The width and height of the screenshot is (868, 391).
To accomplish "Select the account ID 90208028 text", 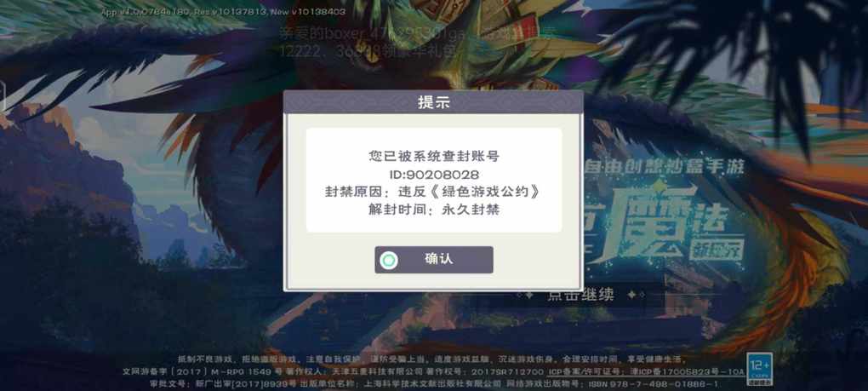I will (x=434, y=175).
